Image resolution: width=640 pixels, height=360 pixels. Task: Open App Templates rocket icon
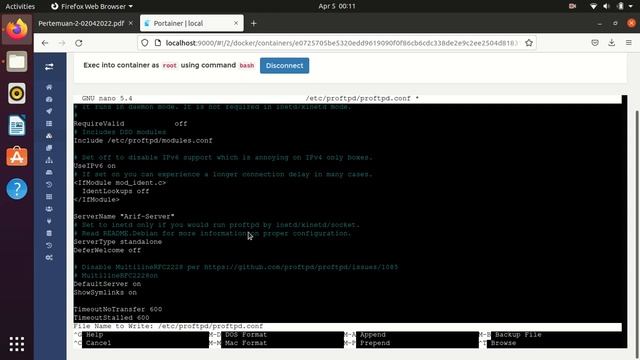(x=49, y=111)
